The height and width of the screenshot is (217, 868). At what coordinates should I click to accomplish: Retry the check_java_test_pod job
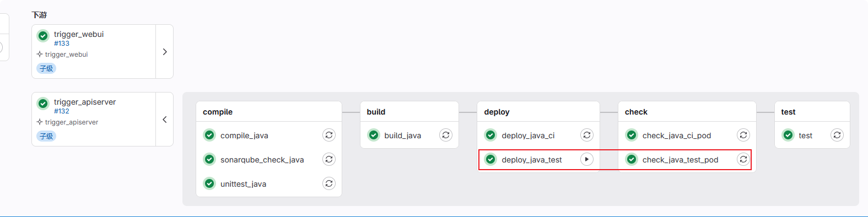[743, 159]
